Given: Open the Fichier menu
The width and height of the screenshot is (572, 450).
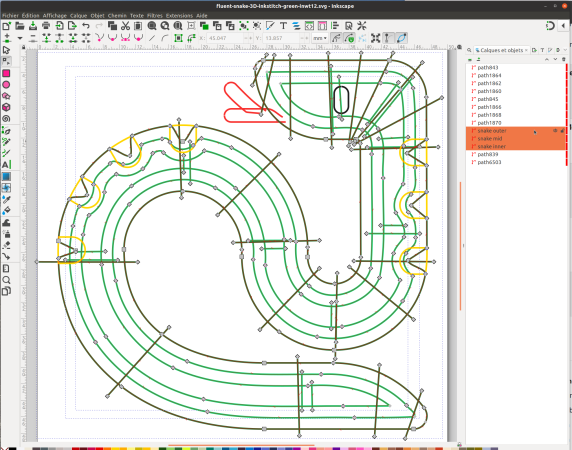Looking at the screenshot, I should click(x=10, y=16).
